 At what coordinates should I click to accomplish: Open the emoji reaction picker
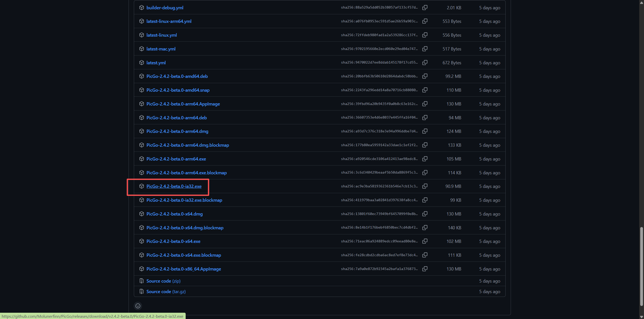pyautogui.click(x=138, y=306)
